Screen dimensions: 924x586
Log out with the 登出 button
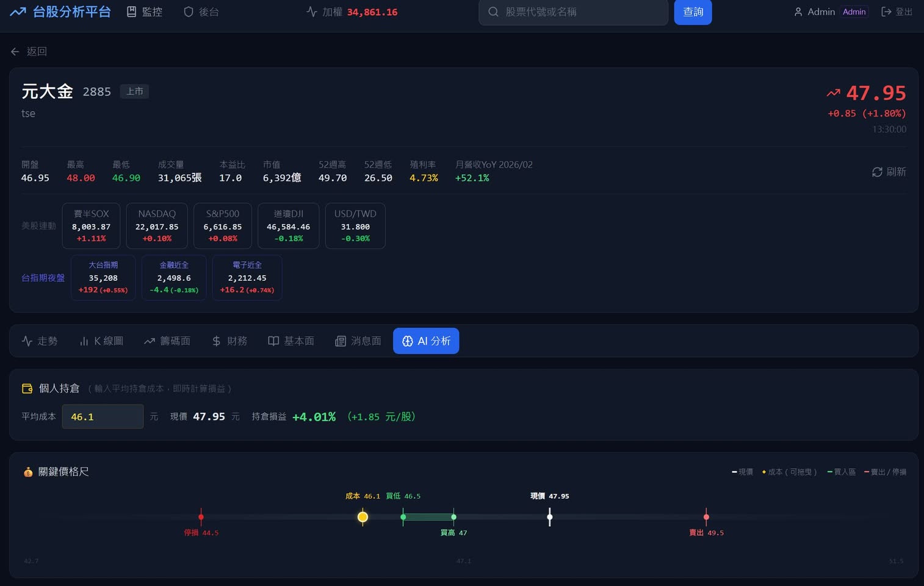coord(897,12)
